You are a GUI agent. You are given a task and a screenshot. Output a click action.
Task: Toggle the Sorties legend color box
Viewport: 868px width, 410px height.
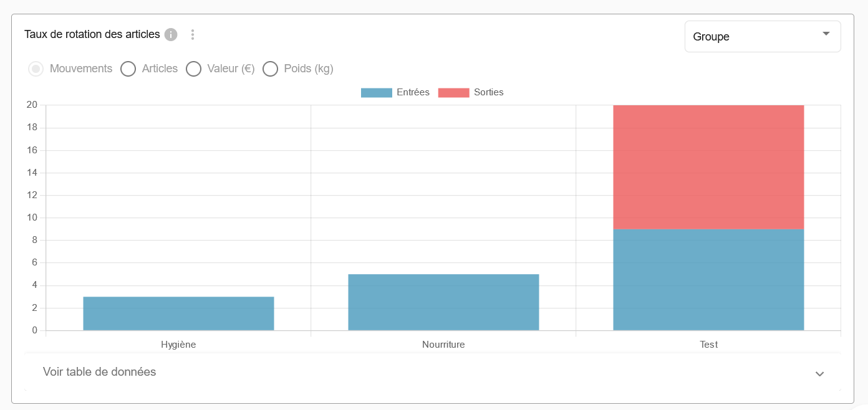point(453,93)
